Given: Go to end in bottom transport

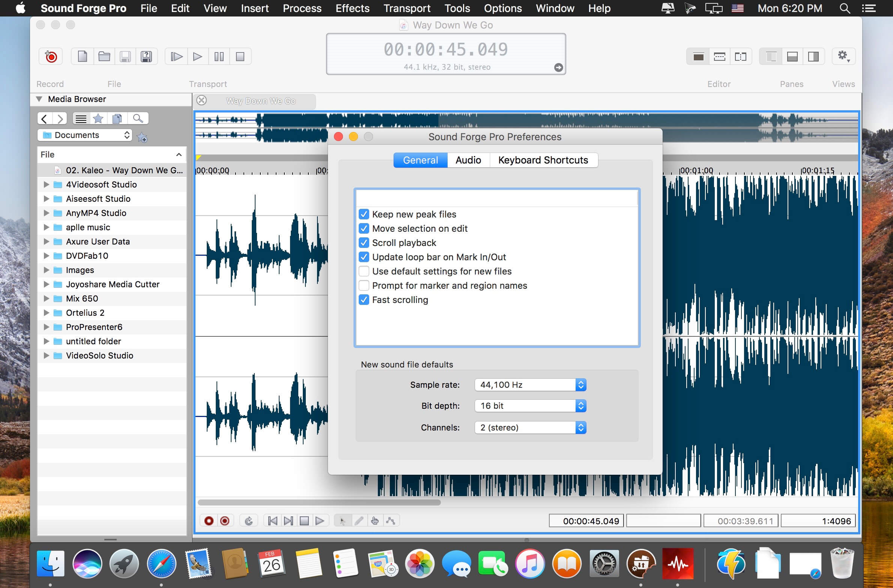Looking at the screenshot, I should click(288, 521).
